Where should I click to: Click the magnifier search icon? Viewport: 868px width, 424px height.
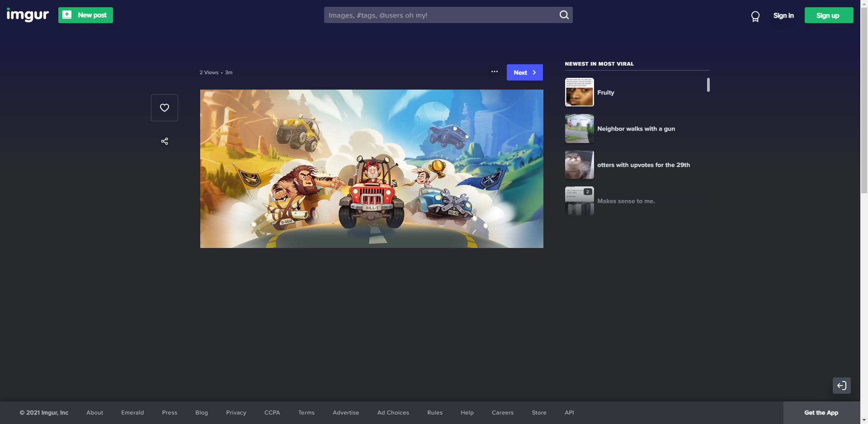click(564, 15)
